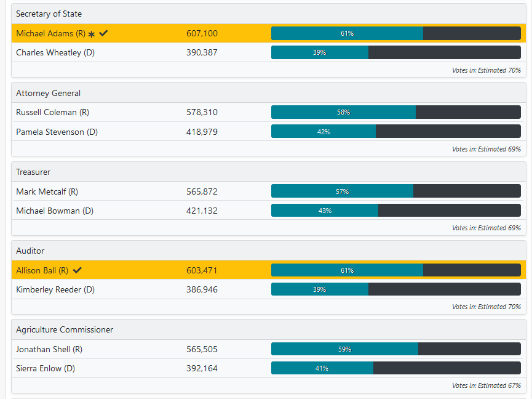The height and width of the screenshot is (399, 532).
Task: Click vote count 578,310
Action: point(202,113)
